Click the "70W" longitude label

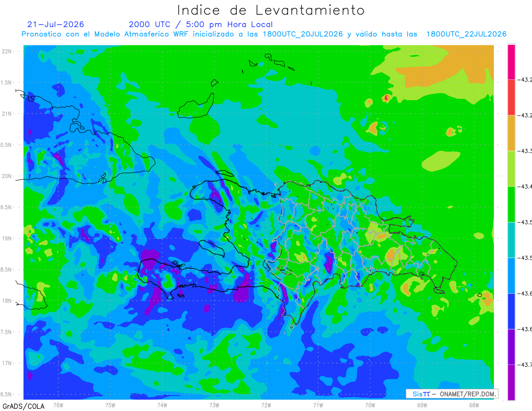(370, 404)
